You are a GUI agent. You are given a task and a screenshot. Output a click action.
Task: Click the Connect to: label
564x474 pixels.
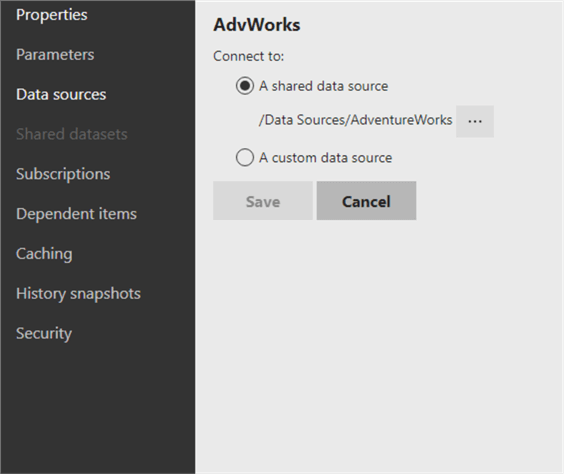[249, 56]
